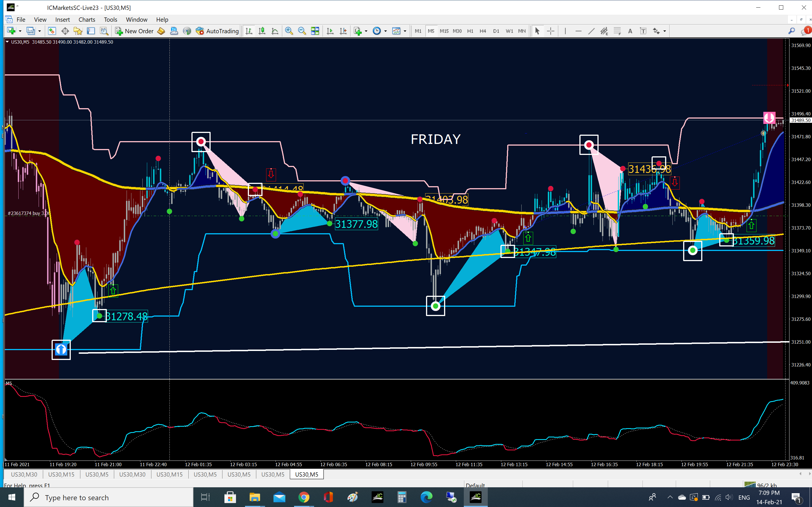This screenshot has height=507, width=812.
Task: Open Google Chrome from the taskbar
Action: [304, 497]
